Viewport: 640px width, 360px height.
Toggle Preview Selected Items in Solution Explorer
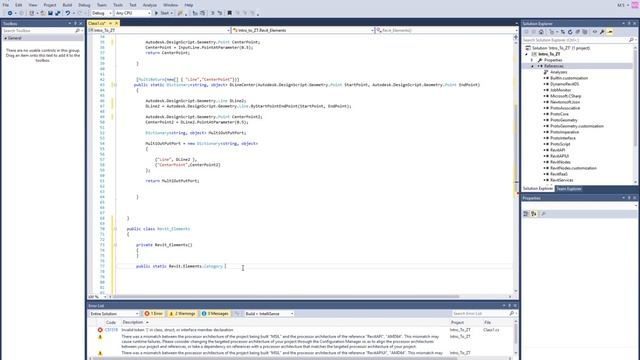pyautogui.click(x=610, y=32)
